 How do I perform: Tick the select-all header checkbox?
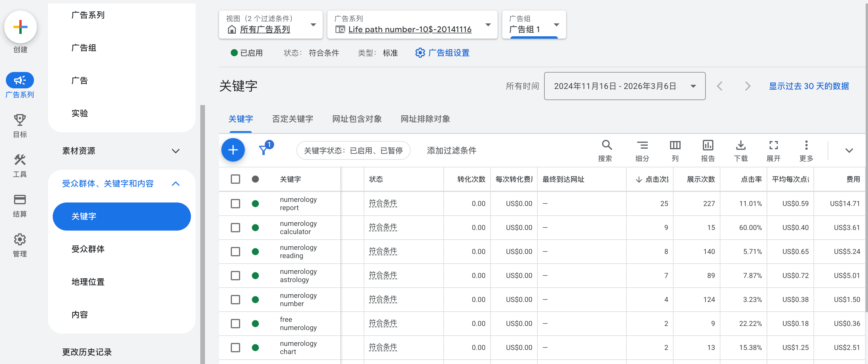(235, 179)
